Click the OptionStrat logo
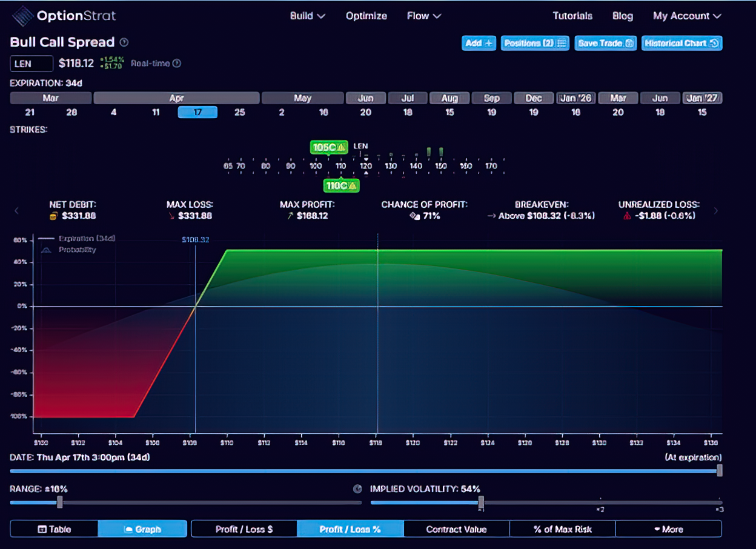 click(64, 16)
